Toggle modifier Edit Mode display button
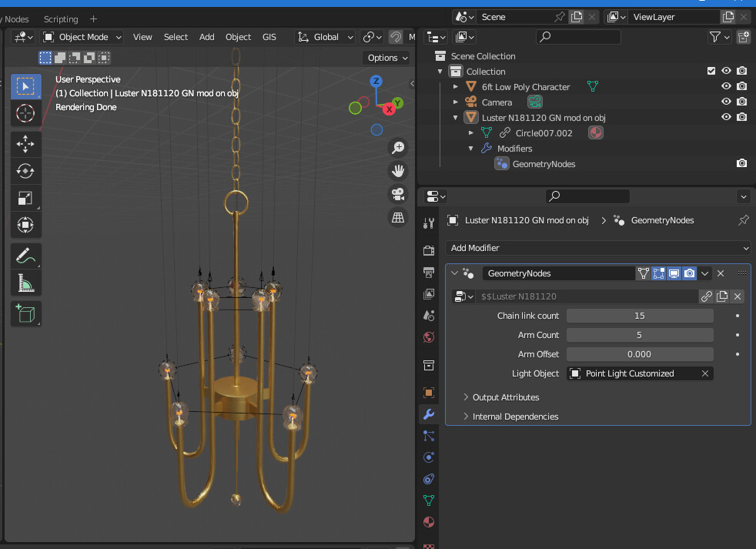 click(x=658, y=273)
